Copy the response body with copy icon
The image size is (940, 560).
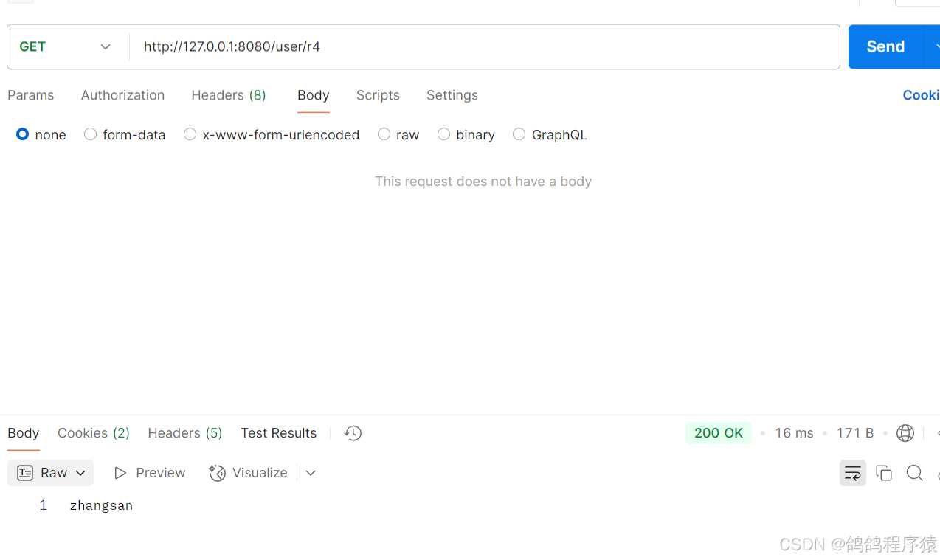[884, 473]
